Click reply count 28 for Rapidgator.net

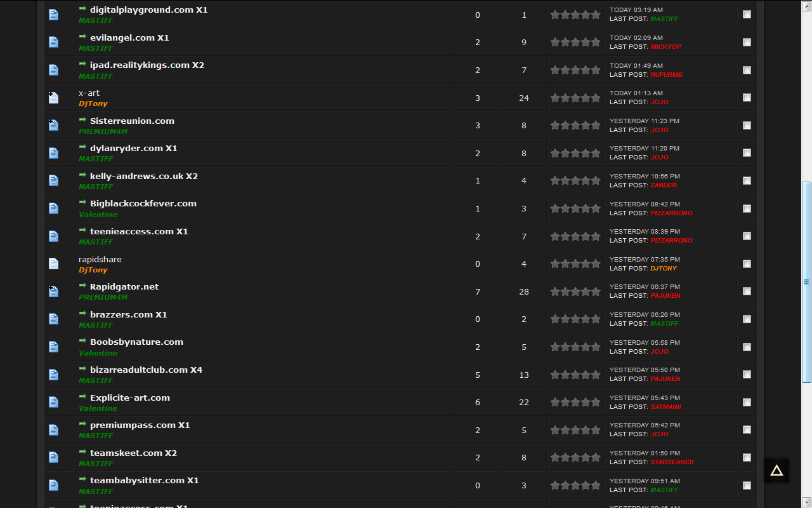tap(524, 291)
